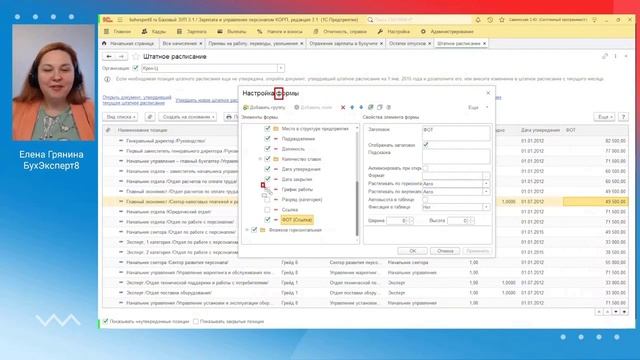Enable the Разряд (категория) element checkbox
640x360 pixels.
(267, 200)
